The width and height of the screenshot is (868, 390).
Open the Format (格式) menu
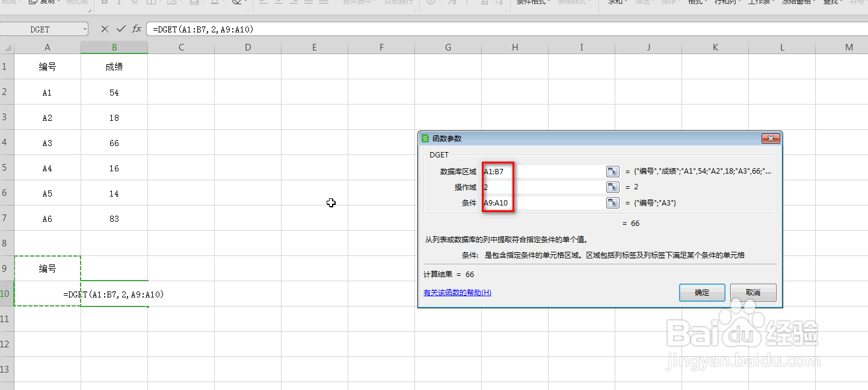(697, 2)
